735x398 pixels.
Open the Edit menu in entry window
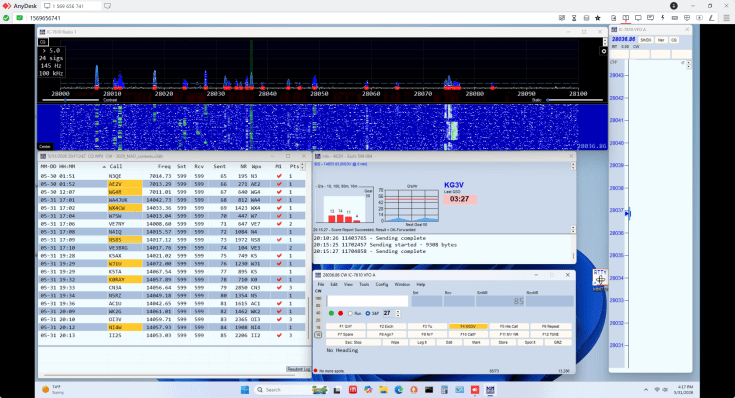tap(334, 284)
